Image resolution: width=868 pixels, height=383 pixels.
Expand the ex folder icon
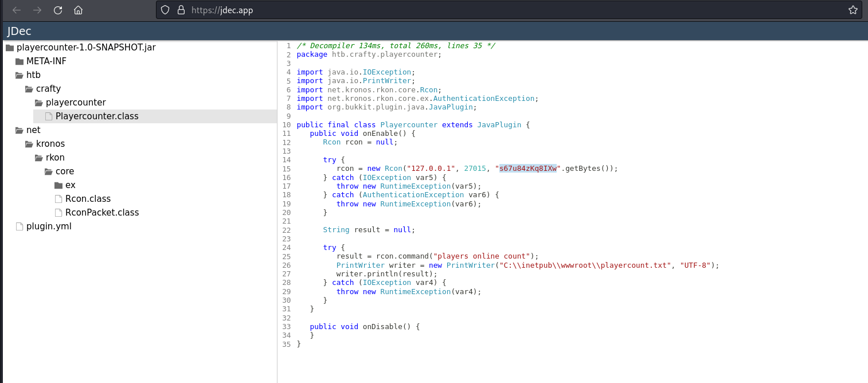point(58,185)
